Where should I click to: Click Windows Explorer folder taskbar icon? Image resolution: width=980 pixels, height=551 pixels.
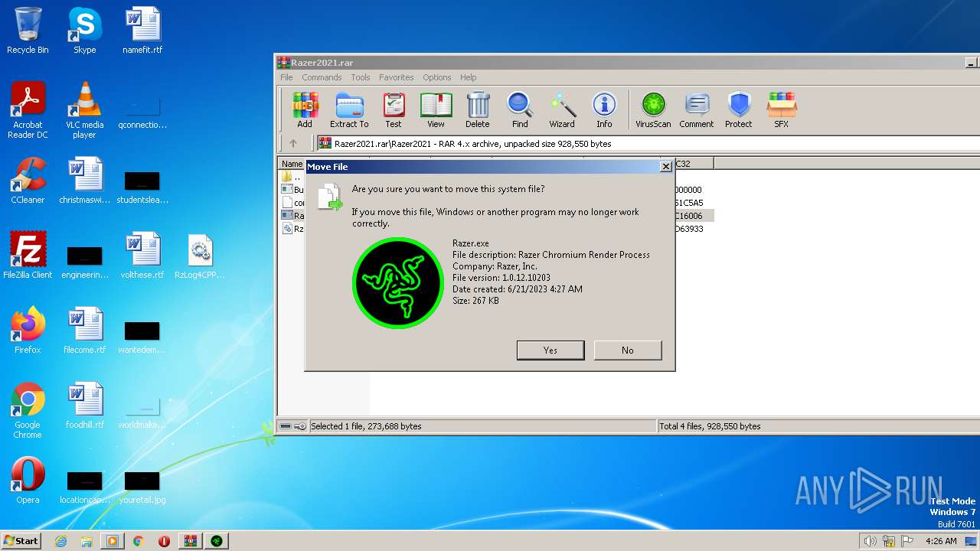[87, 541]
